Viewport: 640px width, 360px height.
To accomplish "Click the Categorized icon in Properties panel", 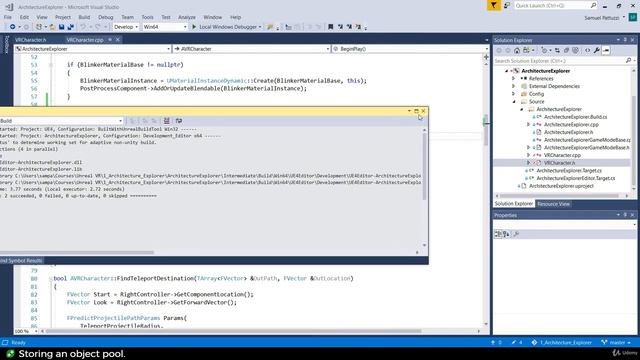I will [x=498, y=234].
